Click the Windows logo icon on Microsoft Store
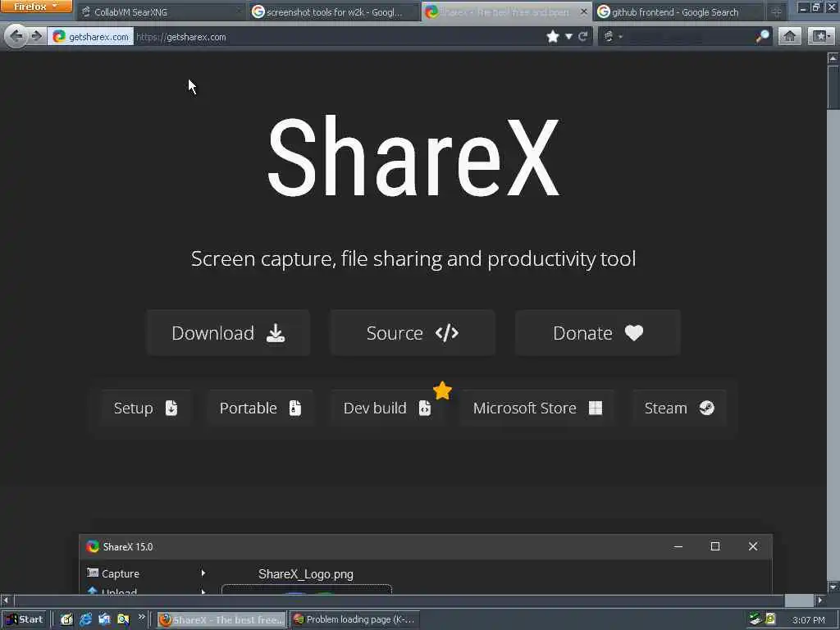Image resolution: width=840 pixels, height=630 pixels. [596, 409]
